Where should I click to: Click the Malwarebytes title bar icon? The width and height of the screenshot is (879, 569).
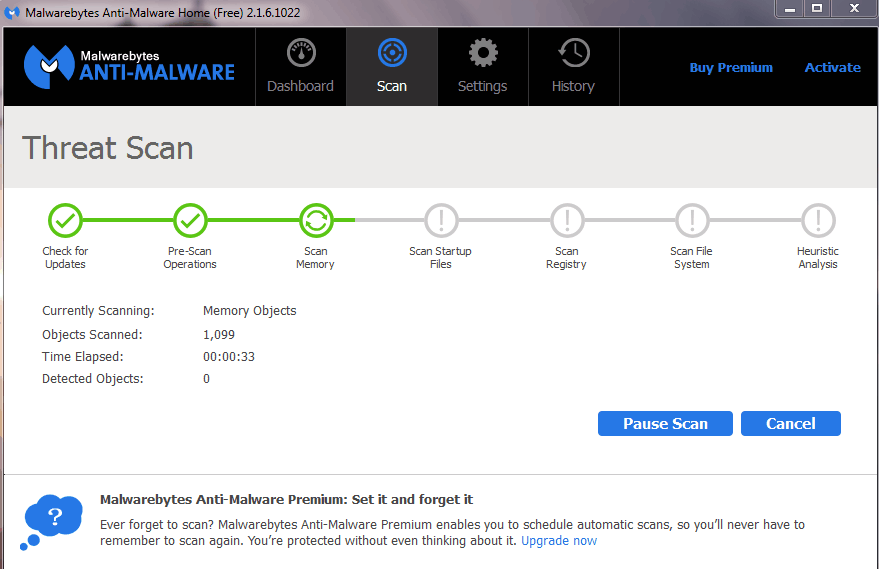[12, 12]
